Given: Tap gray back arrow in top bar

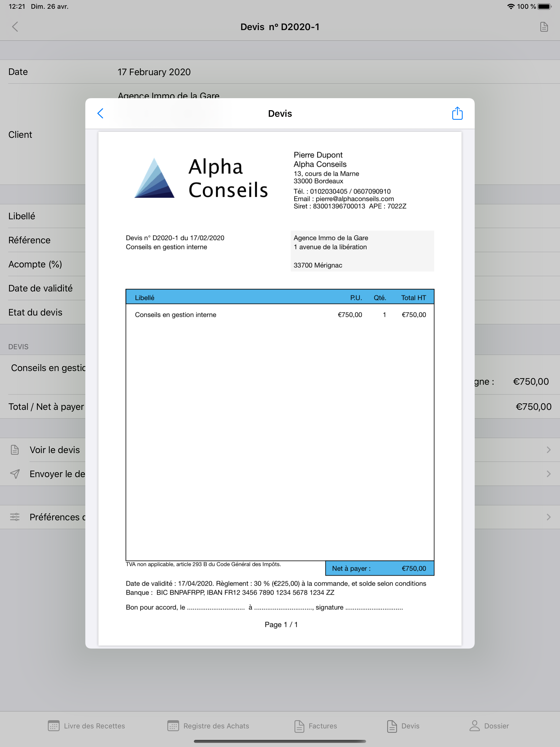Looking at the screenshot, I should [15, 27].
